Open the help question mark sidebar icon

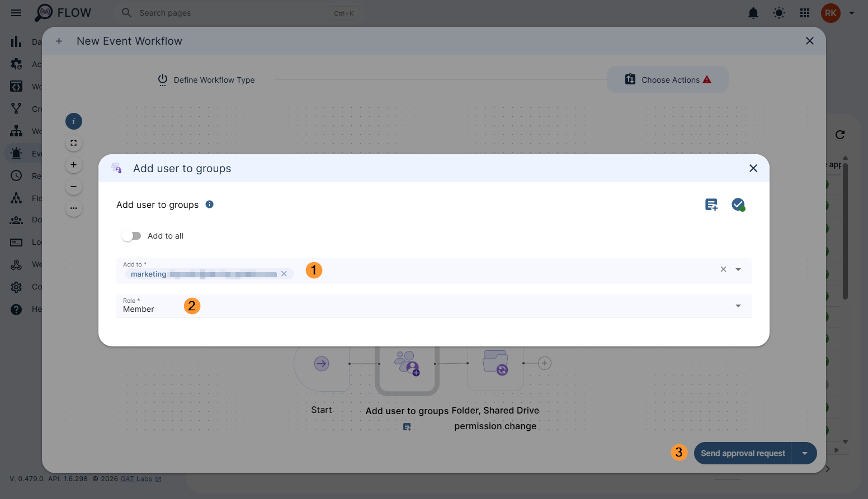(16, 309)
